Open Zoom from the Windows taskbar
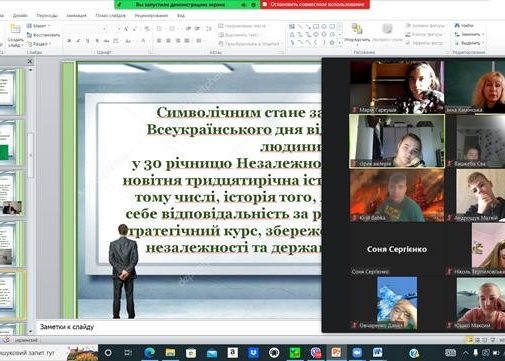The height and width of the screenshot is (361, 505). point(357,352)
